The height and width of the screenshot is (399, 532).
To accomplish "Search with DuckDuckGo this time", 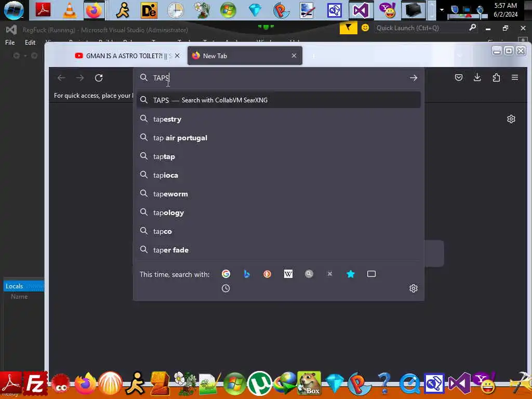I will tap(268, 274).
